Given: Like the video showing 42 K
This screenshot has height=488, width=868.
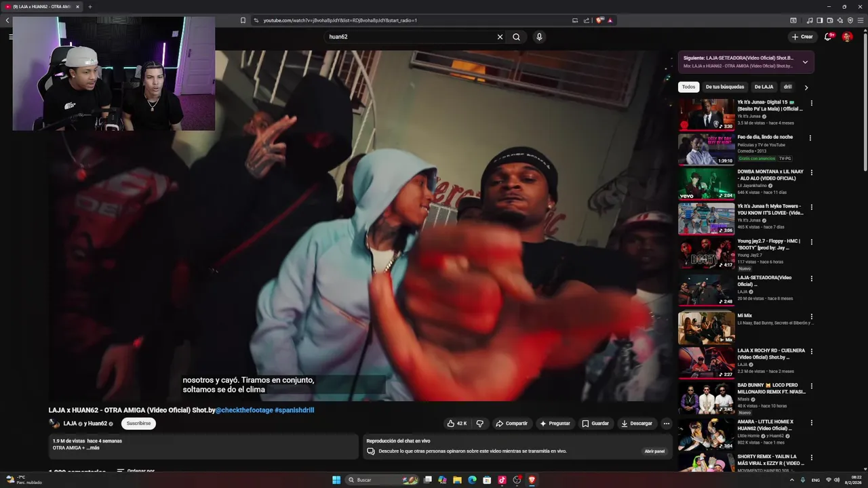Looking at the screenshot, I should pos(457,424).
